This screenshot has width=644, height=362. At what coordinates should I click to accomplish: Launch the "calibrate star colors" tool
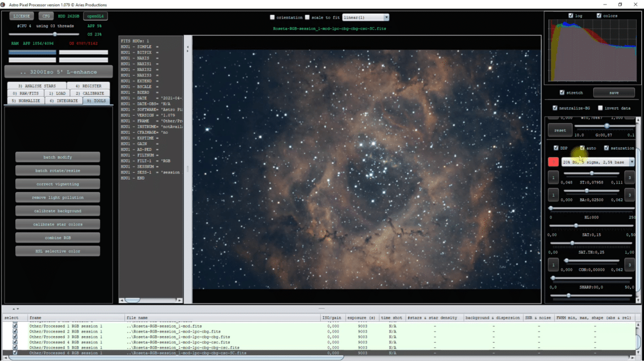click(57, 224)
